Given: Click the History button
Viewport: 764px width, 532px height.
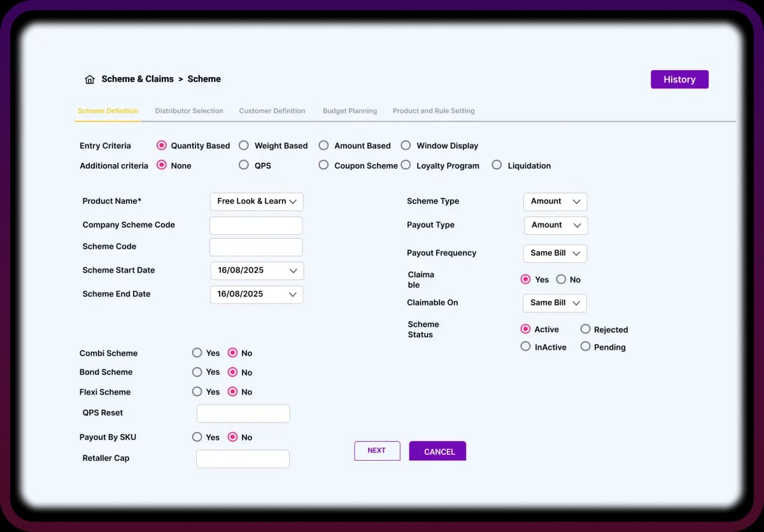Looking at the screenshot, I should tap(679, 79).
